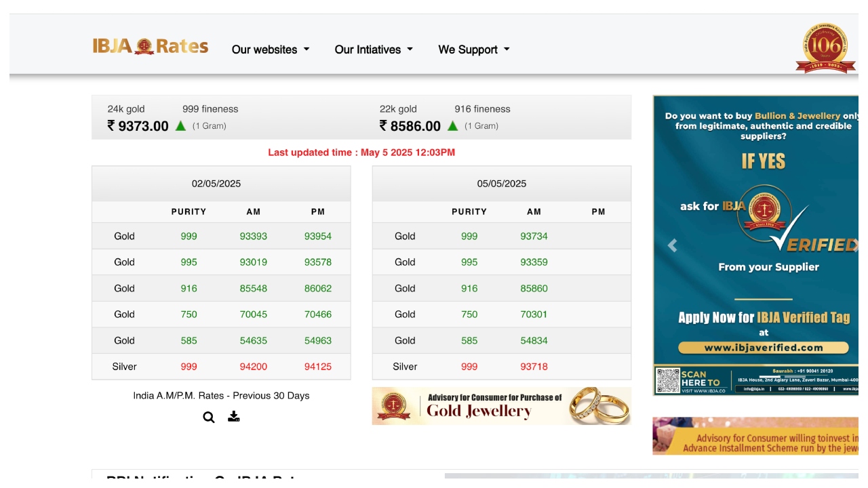
Task: Select the 05/05/2025 table date header
Action: pyautogui.click(x=501, y=184)
